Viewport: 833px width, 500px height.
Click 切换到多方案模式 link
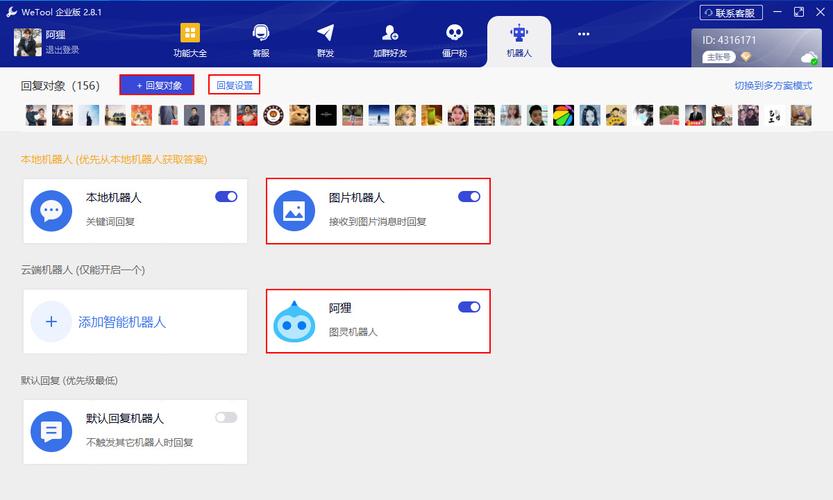[773, 85]
